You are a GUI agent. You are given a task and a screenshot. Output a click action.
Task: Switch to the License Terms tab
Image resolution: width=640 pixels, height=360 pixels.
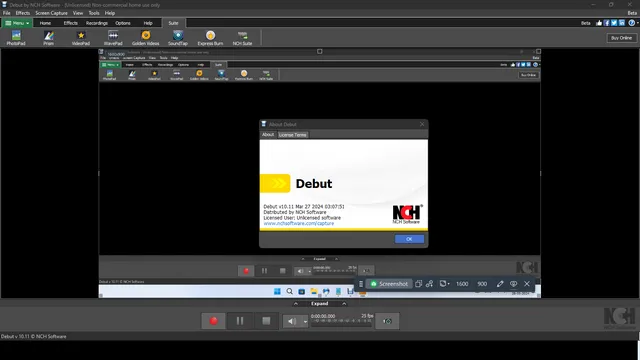click(x=292, y=135)
